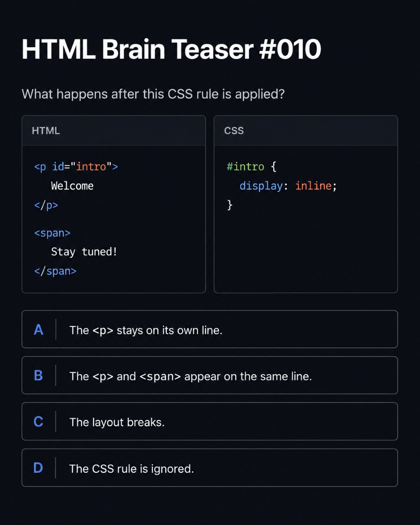The image size is (420, 525).
Task: Click the HTML panel header
Action: 114,130
